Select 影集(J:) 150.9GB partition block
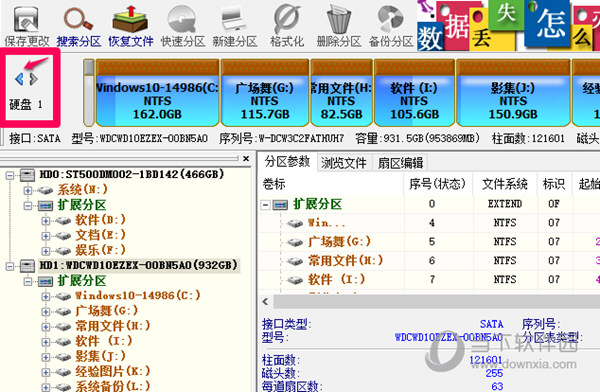The height and width of the screenshot is (392, 600). click(x=513, y=93)
